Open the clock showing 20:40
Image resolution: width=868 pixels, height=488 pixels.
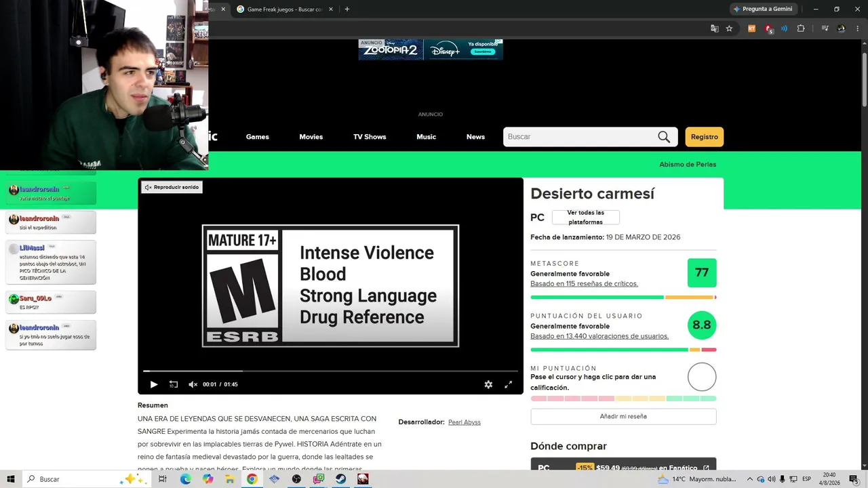coord(830,479)
